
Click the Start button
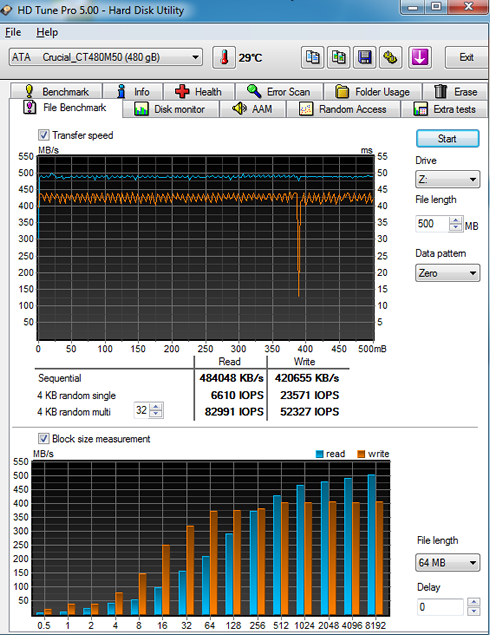(447, 139)
